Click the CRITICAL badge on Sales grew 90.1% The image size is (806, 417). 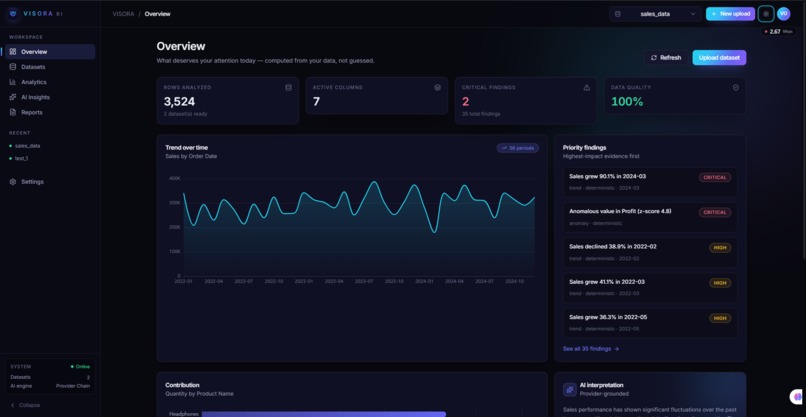pyautogui.click(x=715, y=177)
